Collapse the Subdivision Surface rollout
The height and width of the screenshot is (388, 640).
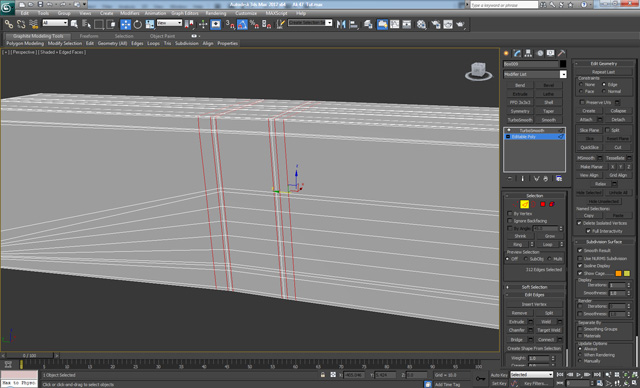pos(604,242)
